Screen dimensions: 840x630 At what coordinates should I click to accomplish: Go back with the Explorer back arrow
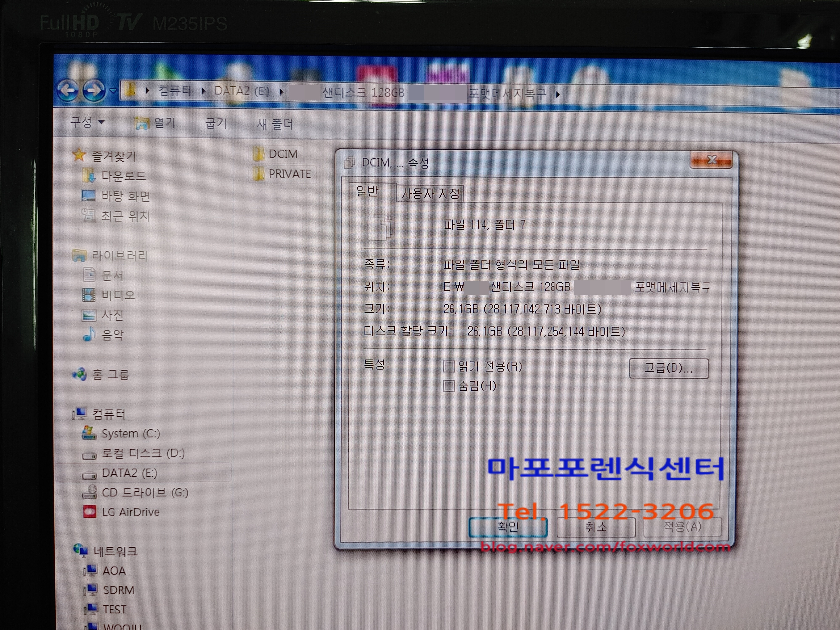point(68,91)
